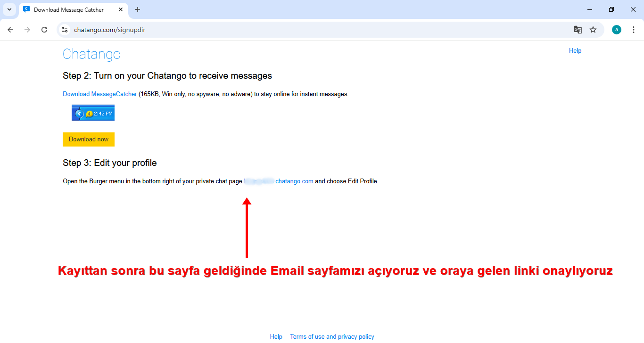The height and width of the screenshot is (343, 644).
Task: Open the private chat chatango.com link
Action: tap(279, 181)
